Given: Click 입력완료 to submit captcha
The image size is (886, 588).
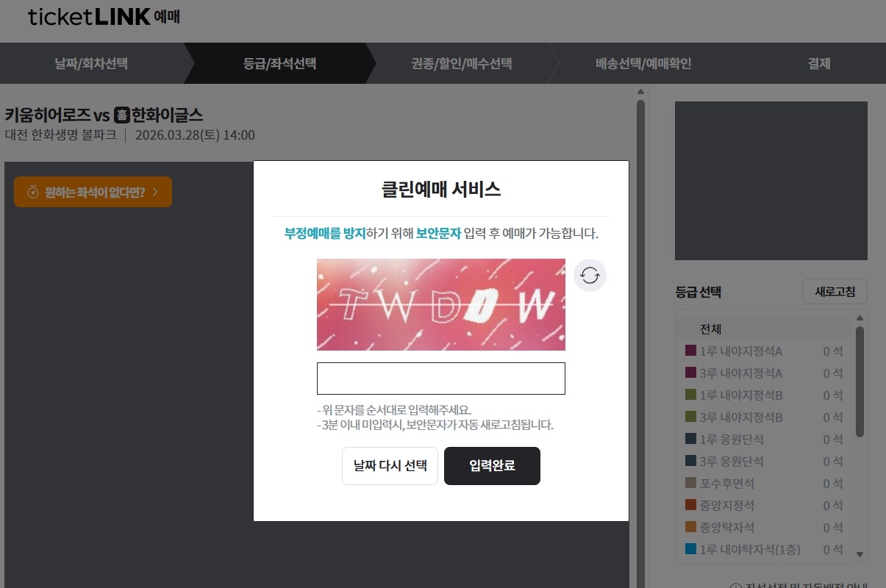Looking at the screenshot, I should pos(492,466).
